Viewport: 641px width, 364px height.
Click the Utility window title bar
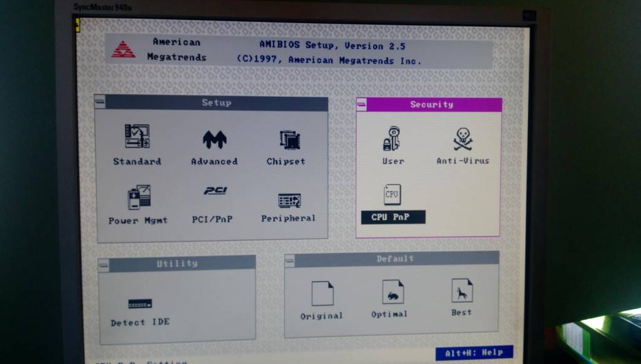(182, 263)
